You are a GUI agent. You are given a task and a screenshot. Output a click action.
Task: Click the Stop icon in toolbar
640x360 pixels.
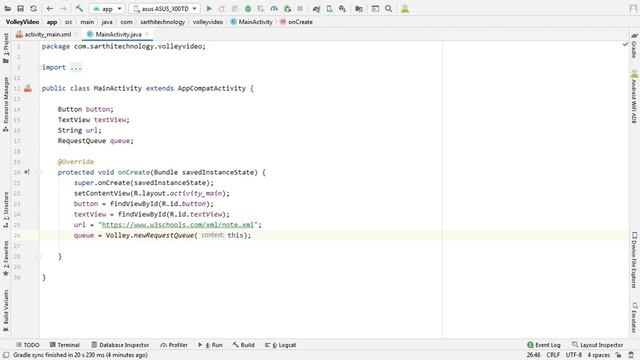[x=300, y=9]
